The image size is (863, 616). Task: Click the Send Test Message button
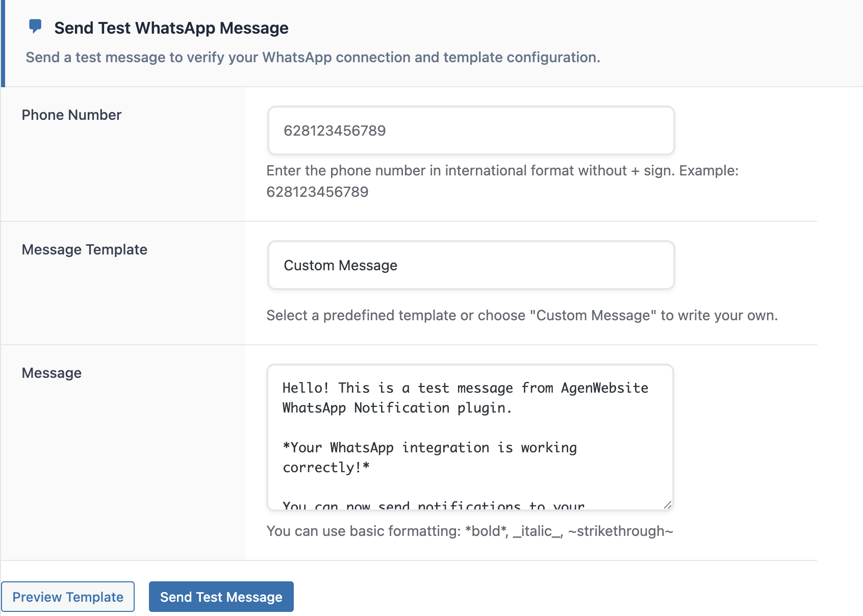221,597
